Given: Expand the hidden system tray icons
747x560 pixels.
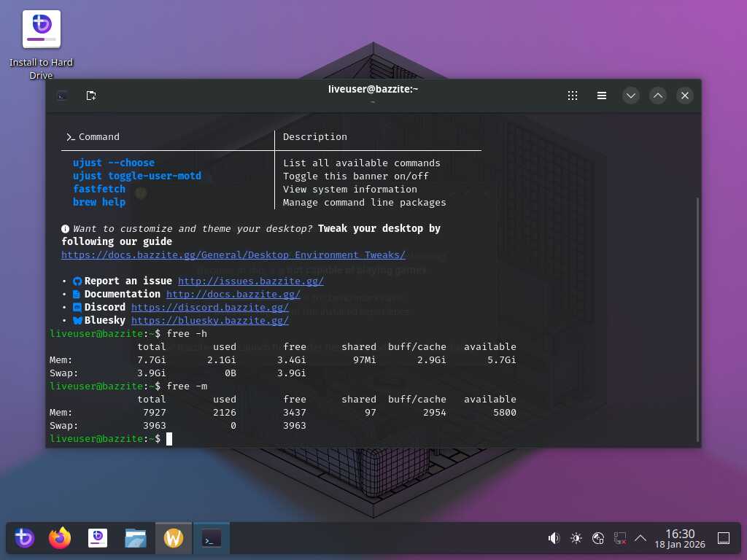Looking at the screenshot, I should [x=640, y=539].
